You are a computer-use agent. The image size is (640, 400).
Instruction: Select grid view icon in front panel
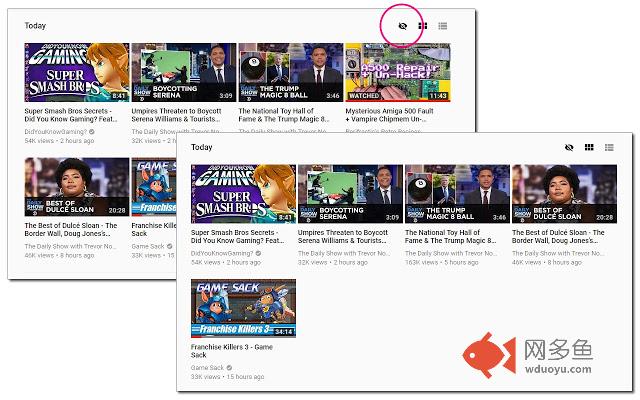click(x=589, y=147)
